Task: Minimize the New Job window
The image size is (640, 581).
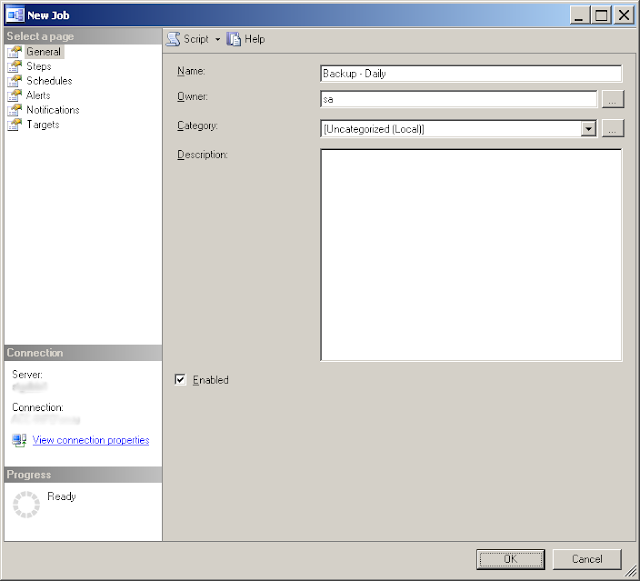Action: coord(579,16)
